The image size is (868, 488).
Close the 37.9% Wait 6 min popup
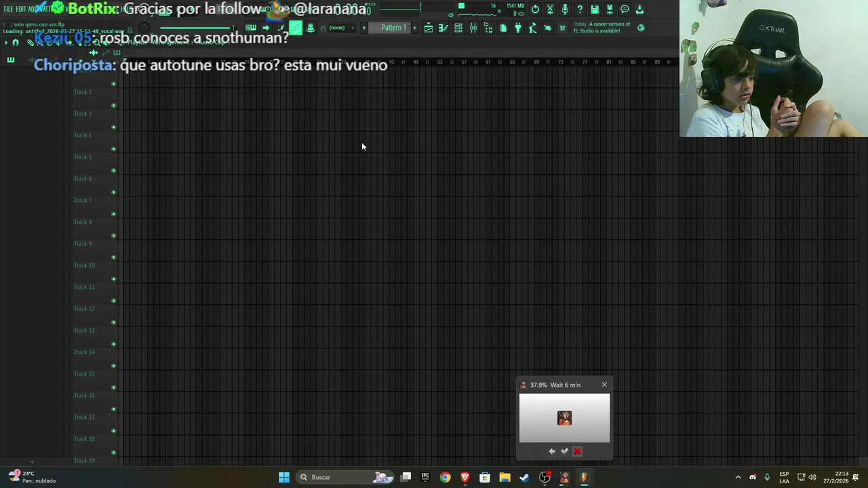tap(604, 385)
